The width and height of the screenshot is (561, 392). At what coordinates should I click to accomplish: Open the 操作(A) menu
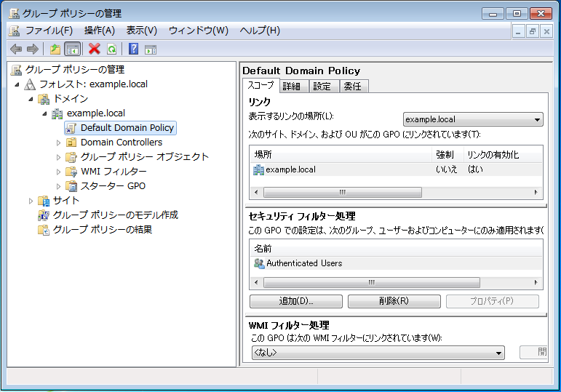point(100,31)
